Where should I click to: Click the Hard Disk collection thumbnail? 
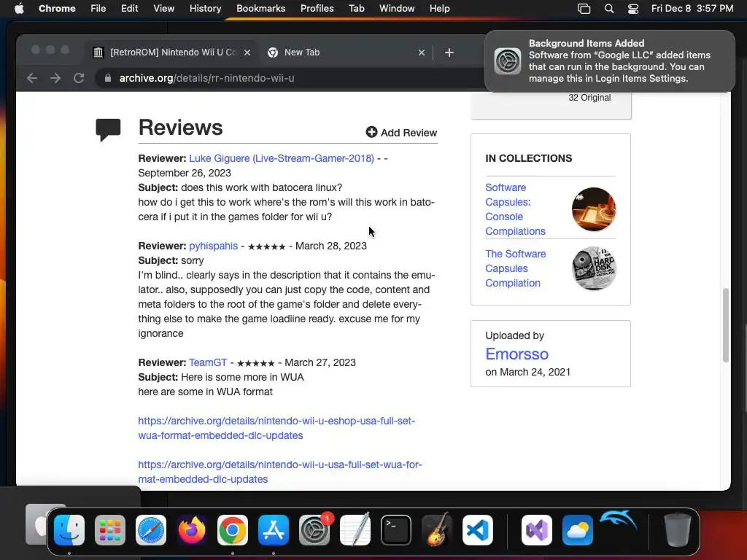(594, 268)
